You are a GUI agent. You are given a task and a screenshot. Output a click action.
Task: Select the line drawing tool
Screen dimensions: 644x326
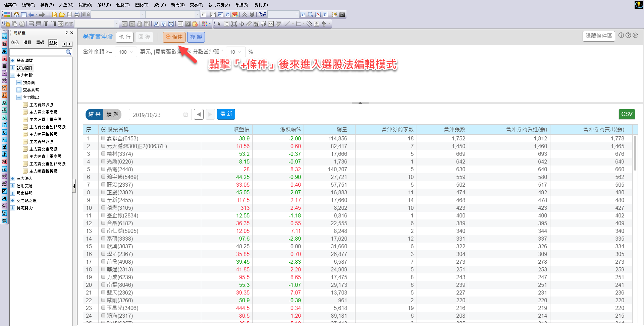point(287,24)
